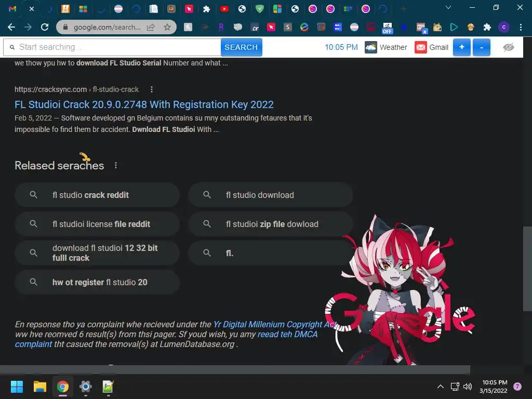The image size is (532, 399).
Task: Open a new browser tab
Action: [x=403, y=9]
